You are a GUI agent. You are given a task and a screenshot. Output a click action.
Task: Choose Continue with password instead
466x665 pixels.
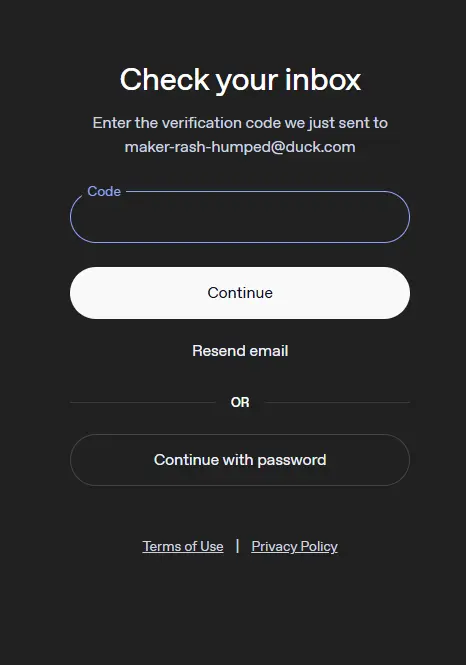[240, 460]
